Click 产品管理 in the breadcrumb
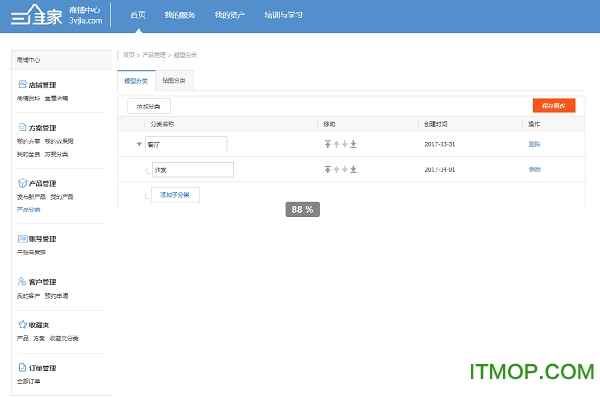 154,55
